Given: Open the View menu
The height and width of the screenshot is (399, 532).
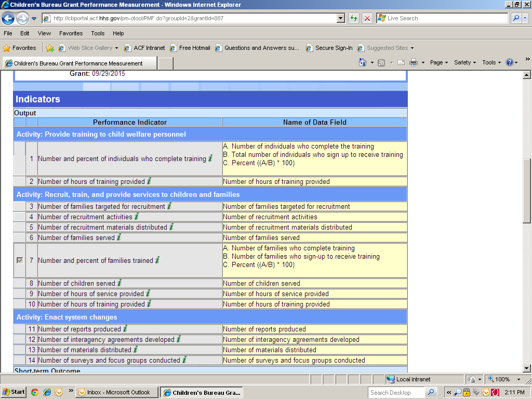Looking at the screenshot, I should pyautogui.click(x=44, y=33).
